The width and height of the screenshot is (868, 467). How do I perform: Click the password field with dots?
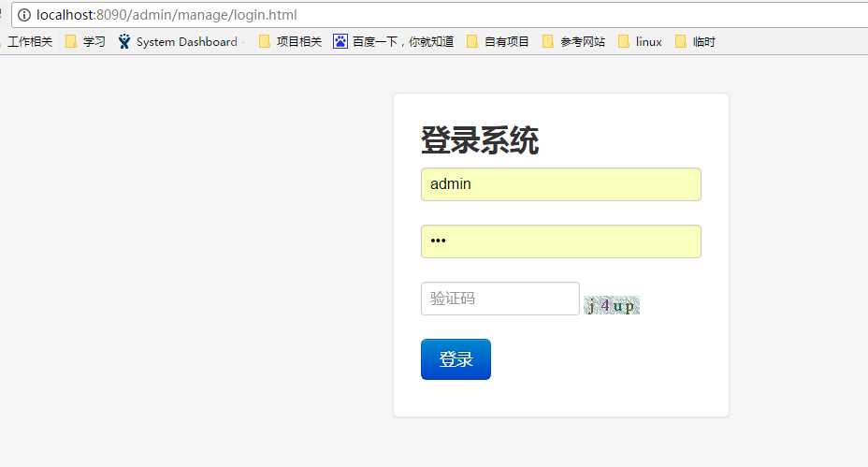pos(561,241)
